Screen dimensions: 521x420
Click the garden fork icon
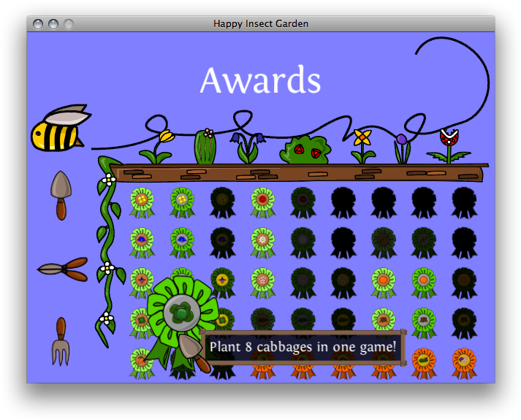click(61, 341)
